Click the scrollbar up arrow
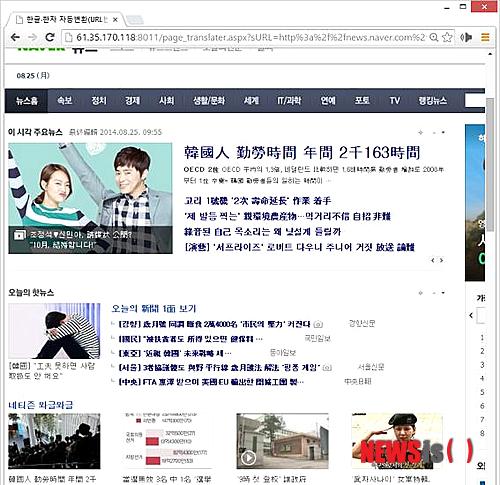The width and height of the screenshot is (500, 485). click(x=490, y=53)
